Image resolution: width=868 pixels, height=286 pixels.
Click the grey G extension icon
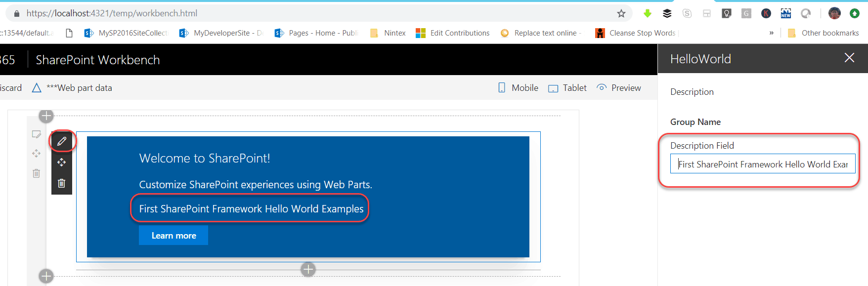pos(746,13)
